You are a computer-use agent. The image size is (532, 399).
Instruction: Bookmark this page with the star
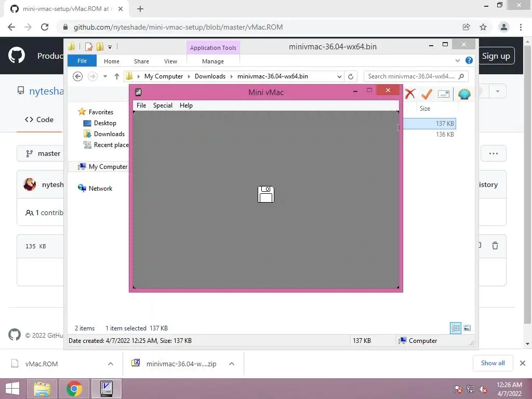(x=483, y=27)
